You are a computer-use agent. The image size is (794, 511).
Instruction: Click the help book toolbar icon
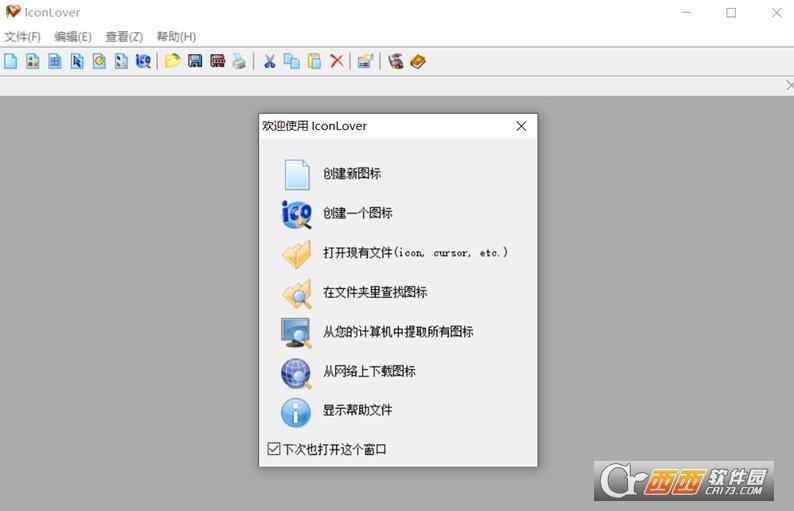coord(418,61)
